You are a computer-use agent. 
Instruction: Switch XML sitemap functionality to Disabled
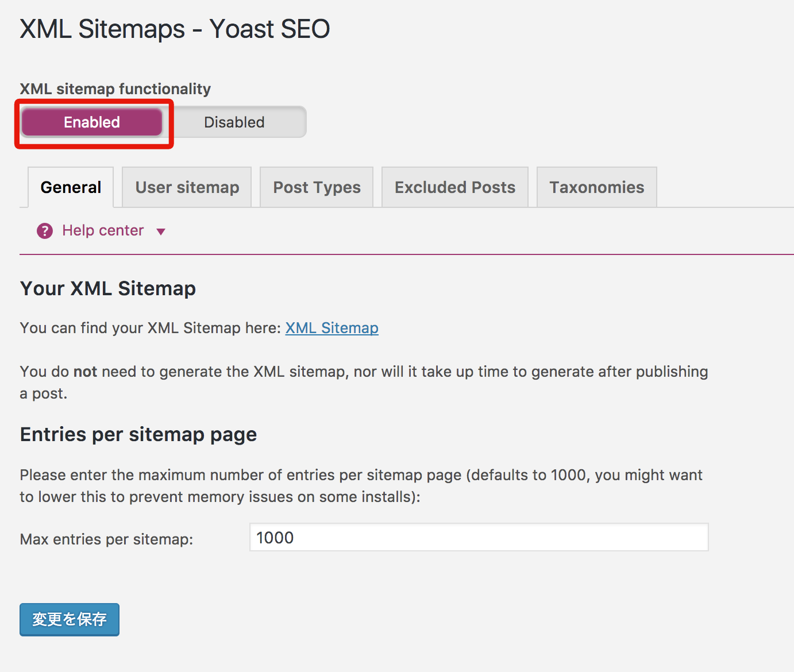234,122
